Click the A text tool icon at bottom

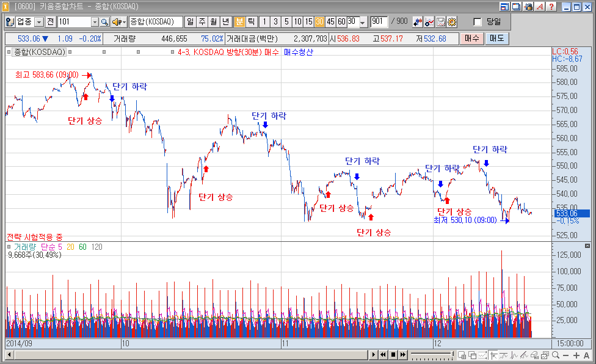(586, 355)
